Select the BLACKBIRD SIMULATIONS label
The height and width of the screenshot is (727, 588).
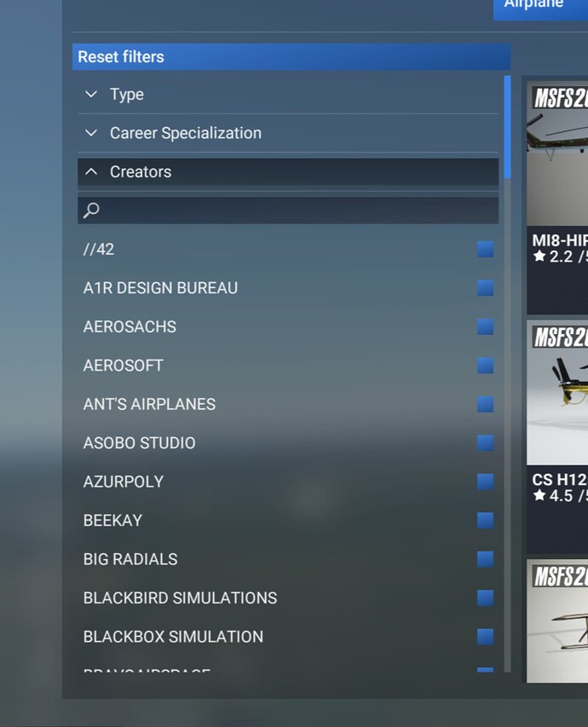180,597
